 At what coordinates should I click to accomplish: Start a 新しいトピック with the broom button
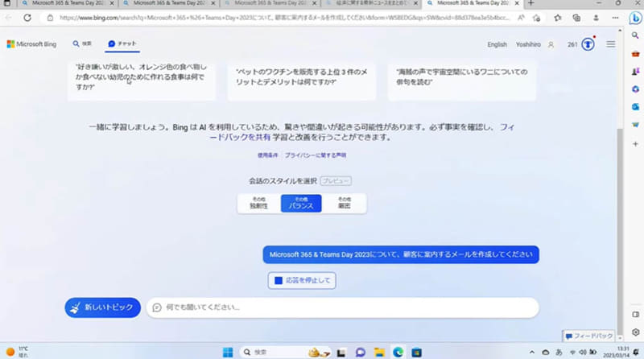103,307
